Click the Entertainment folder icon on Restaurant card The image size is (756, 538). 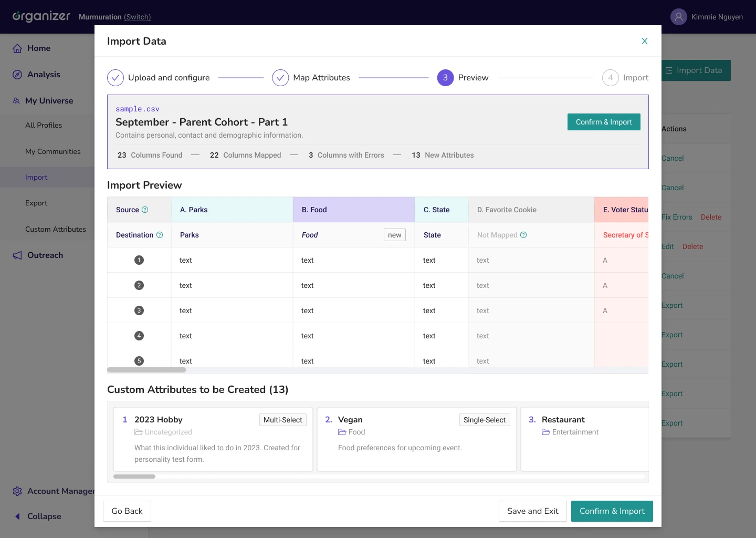tap(546, 432)
